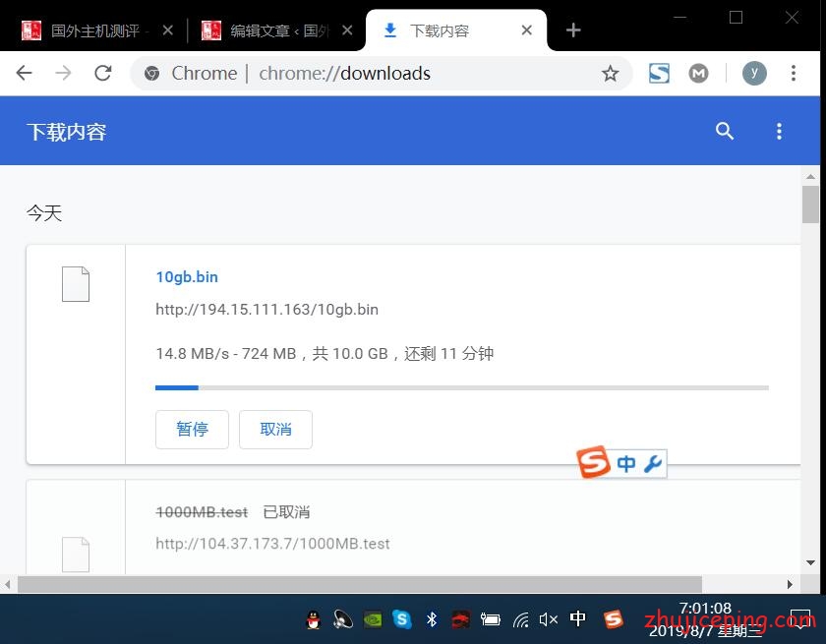Pause the 10gb.bin download
Viewport: 826px width, 644px height.
click(x=193, y=430)
